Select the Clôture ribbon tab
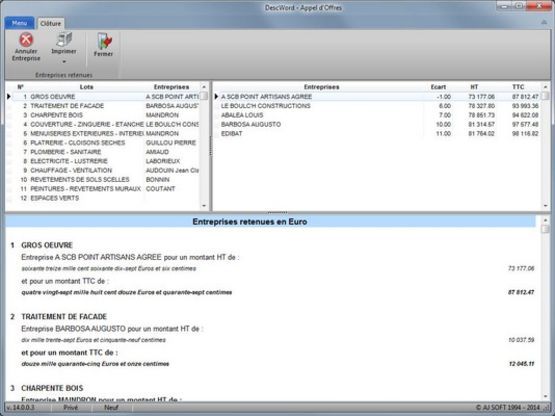This screenshot has height=416, width=555. (x=51, y=23)
